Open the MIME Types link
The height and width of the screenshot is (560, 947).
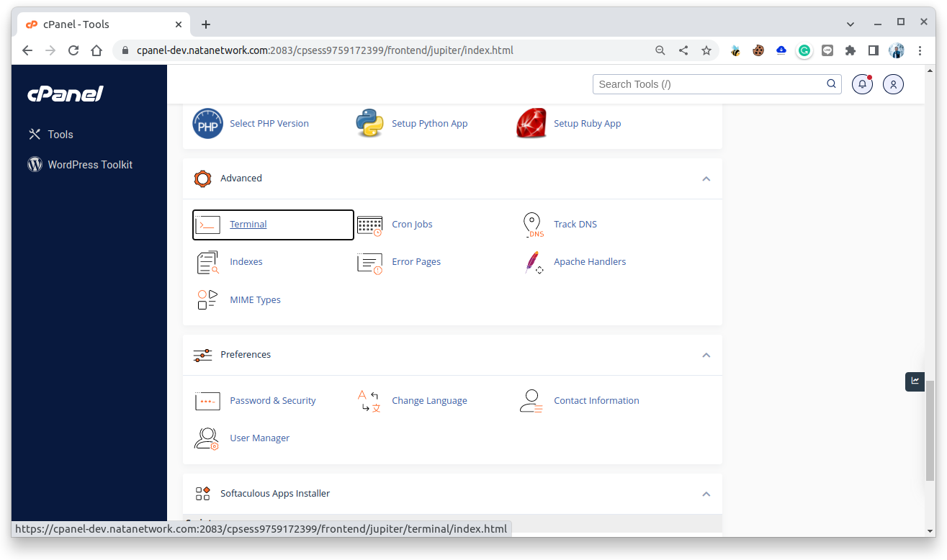point(255,300)
